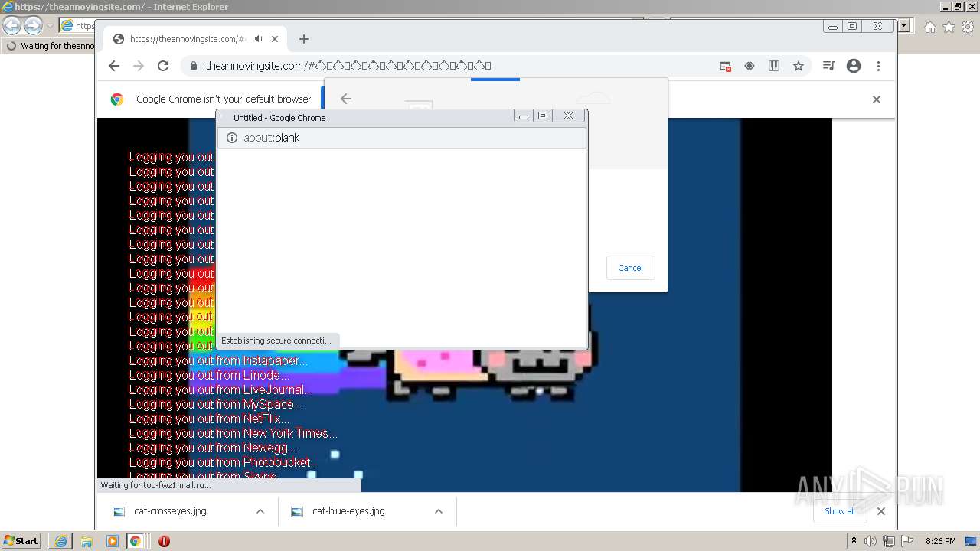Image resolution: width=980 pixels, height=551 pixels.
Task: Close the main Chrome window
Action: [877, 26]
